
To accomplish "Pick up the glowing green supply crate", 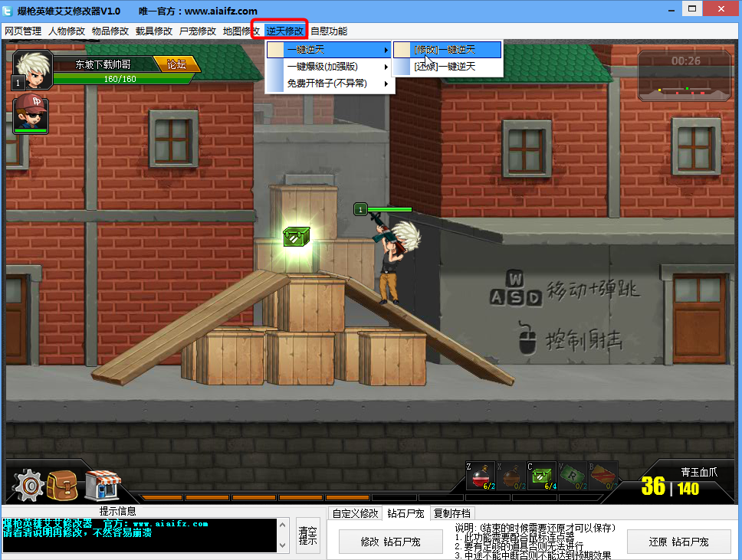I will click(297, 236).
